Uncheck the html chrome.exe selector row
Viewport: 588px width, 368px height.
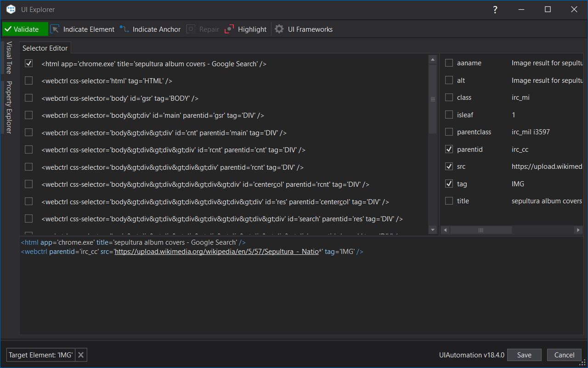[29, 63]
